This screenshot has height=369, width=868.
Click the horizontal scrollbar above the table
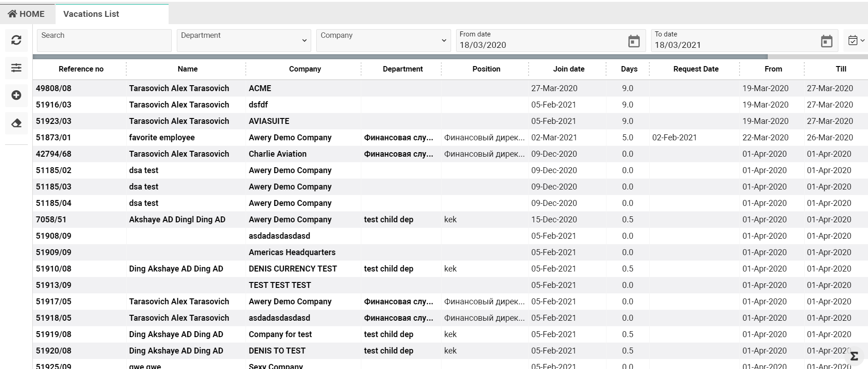click(x=400, y=57)
